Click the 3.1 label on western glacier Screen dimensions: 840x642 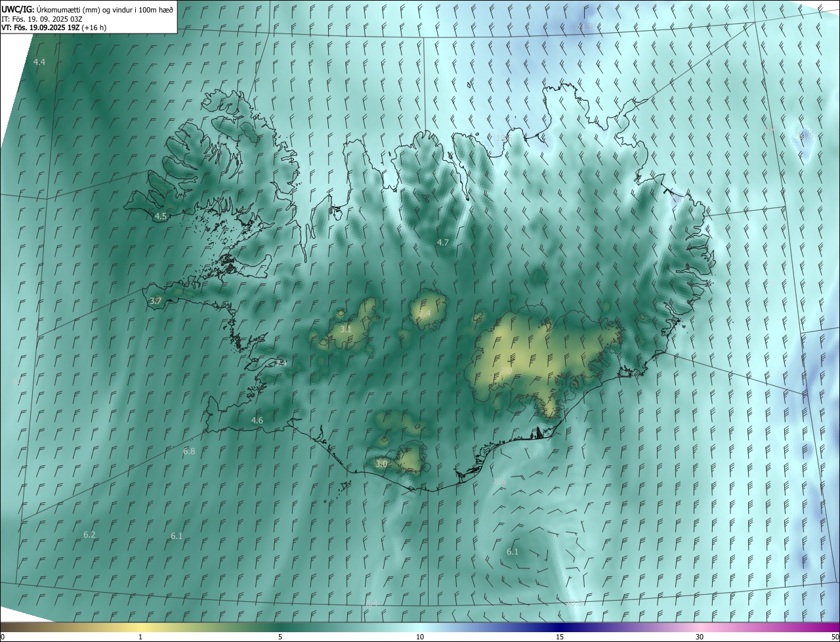coord(346,329)
